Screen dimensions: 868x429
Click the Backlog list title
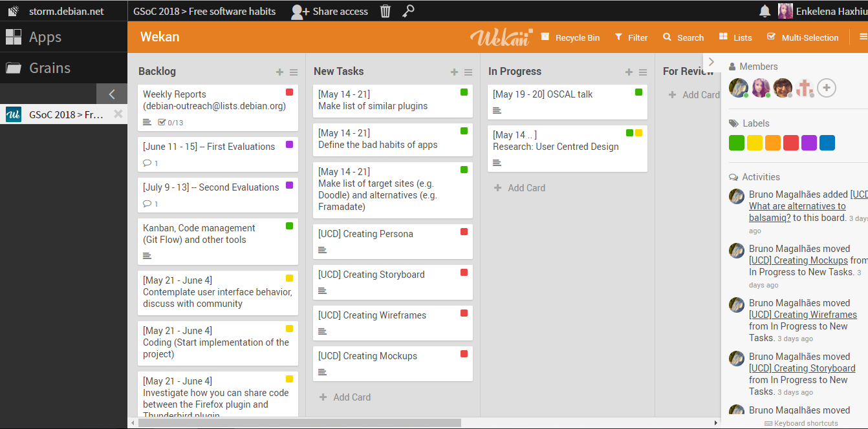point(157,72)
